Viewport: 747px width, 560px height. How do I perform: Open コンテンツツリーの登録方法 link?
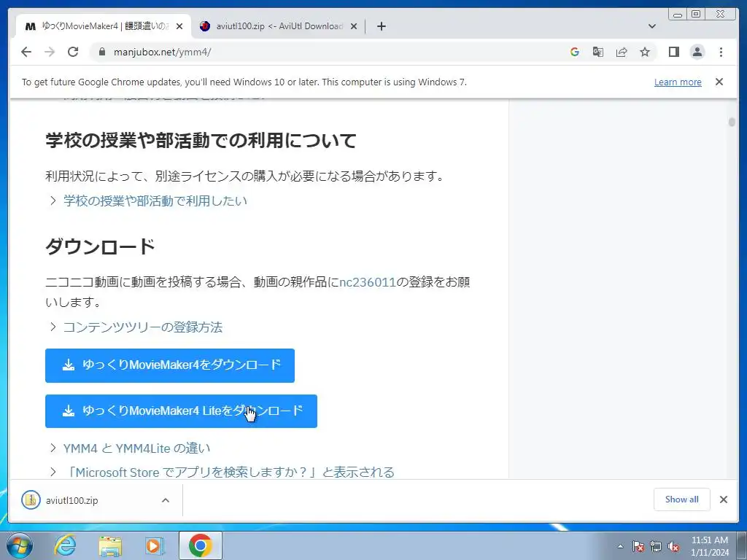pos(142,327)
